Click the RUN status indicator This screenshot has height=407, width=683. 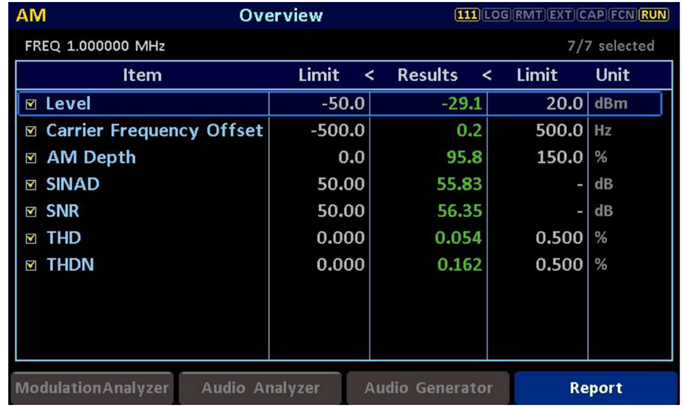coord(654,15)
